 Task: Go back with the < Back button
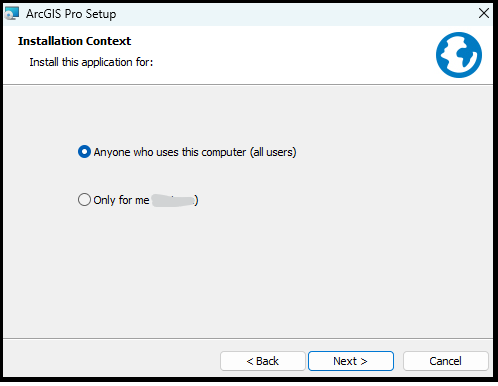[x=263, y=361]
